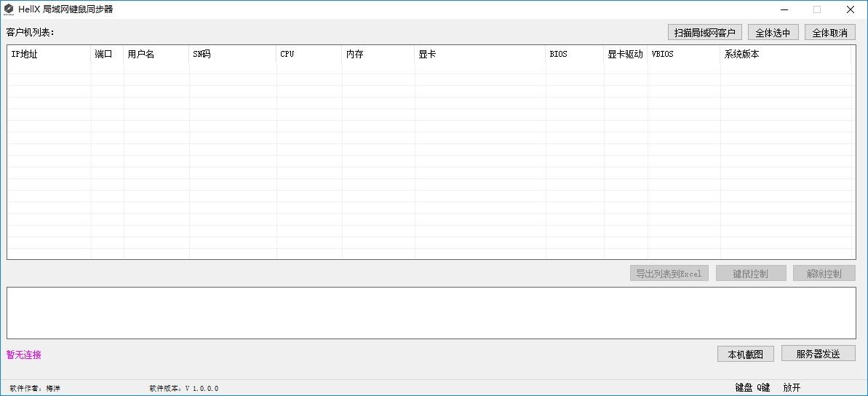The image size is (868, 396).
Task: Click the CPU column header
Action: coord(309,55)
